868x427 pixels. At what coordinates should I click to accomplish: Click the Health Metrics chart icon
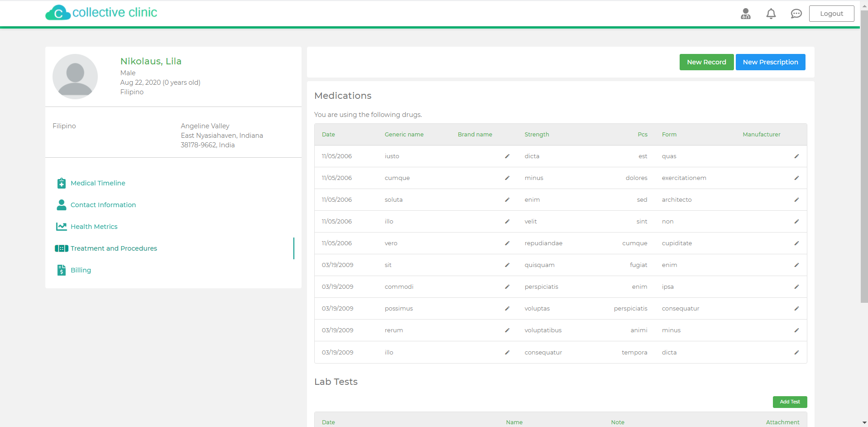point(62,227)
